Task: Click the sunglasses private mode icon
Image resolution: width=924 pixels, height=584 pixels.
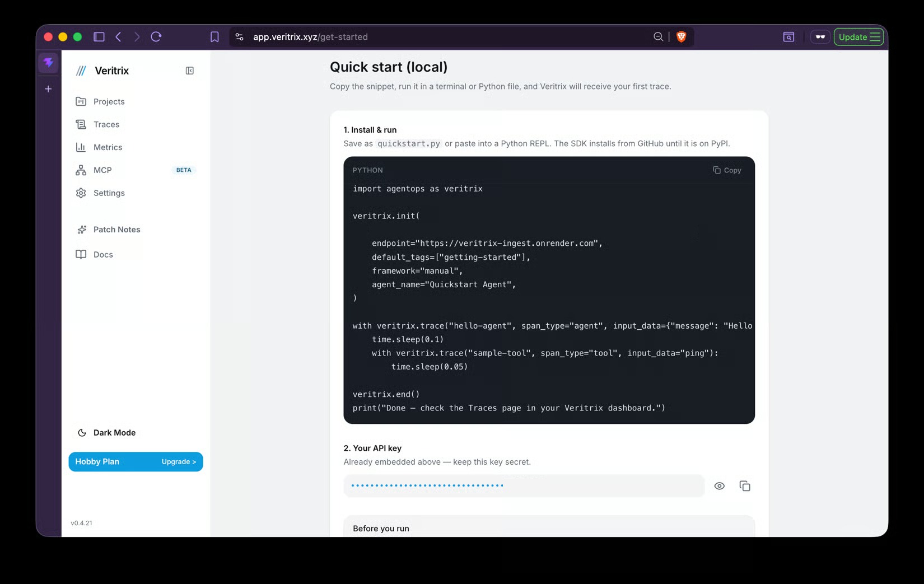Action: tap(820, 37)
